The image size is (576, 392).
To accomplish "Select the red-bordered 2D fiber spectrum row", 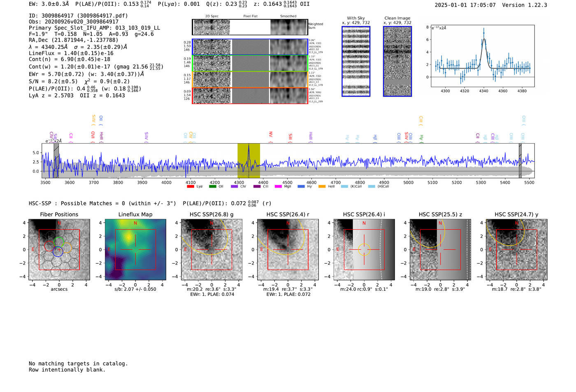I will (x=250, y=95).
